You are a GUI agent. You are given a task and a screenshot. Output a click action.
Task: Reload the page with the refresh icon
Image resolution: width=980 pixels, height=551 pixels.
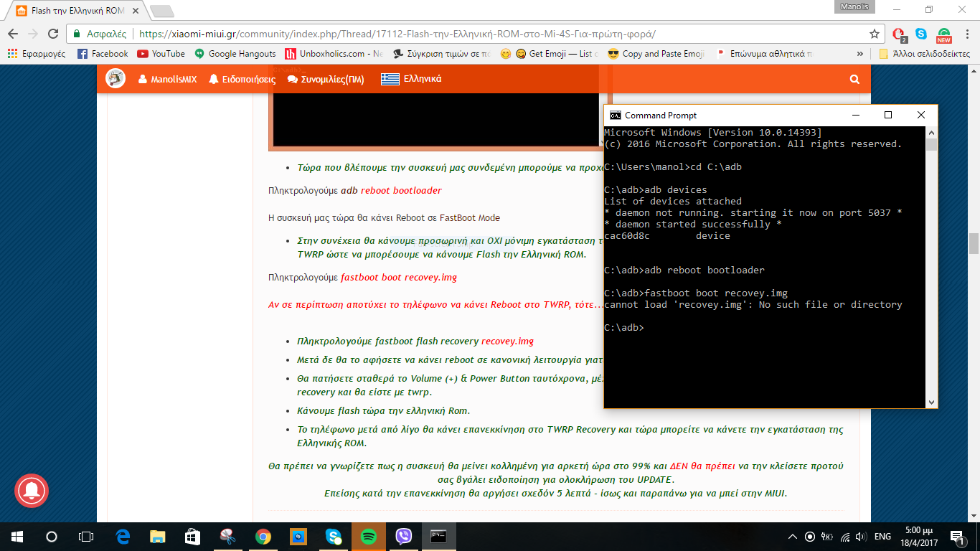click(53, 34)
